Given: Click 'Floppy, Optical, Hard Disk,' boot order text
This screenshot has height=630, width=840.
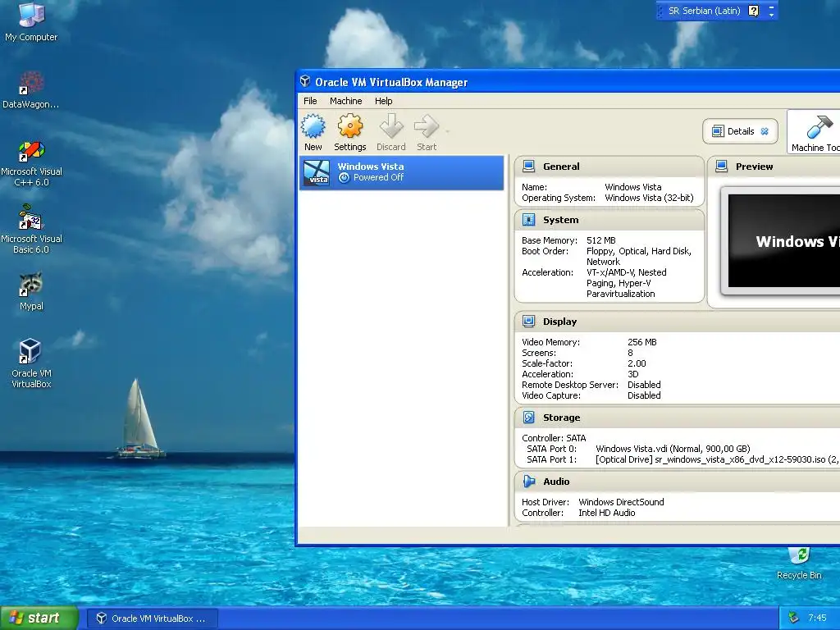Looking at the screenshot, I should point(638,251).
